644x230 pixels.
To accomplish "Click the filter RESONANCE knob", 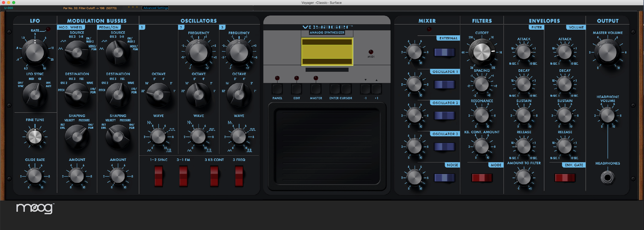I will pyautogui.click(x=482, y=116).
